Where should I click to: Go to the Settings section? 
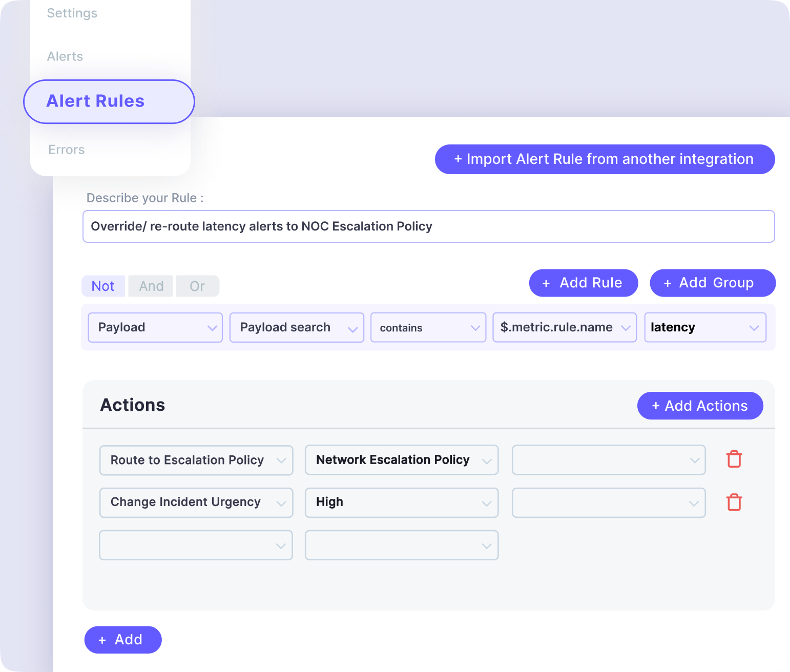pyautogui.click(x=72, y=13)
